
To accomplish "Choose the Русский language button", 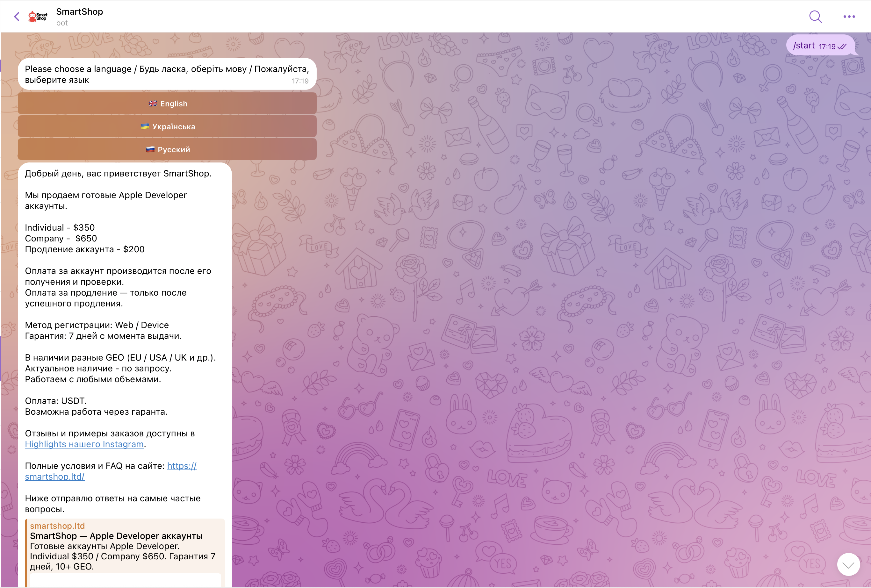I will pos(167,149).
